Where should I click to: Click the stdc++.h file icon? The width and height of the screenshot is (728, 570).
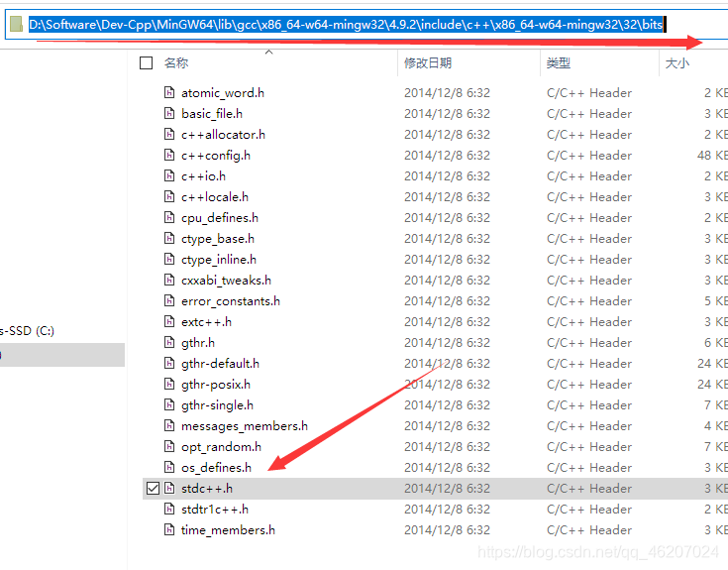(x=169, y=489)
